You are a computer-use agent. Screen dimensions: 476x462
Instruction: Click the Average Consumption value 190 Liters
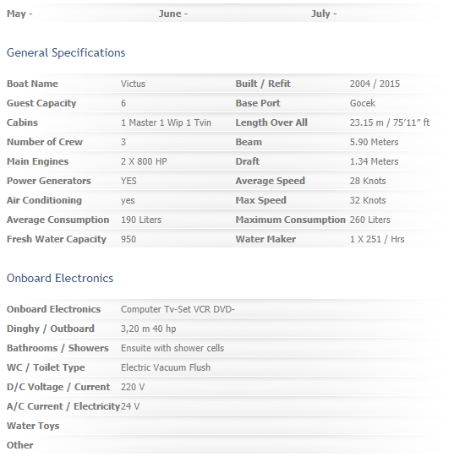click(141, 220)
